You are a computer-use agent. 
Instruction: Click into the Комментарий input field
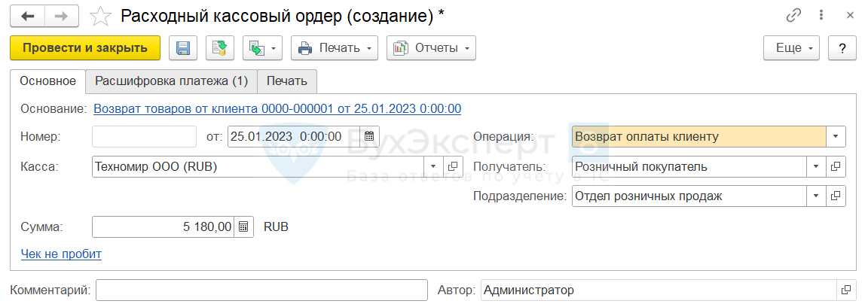[x=261, y=290]
